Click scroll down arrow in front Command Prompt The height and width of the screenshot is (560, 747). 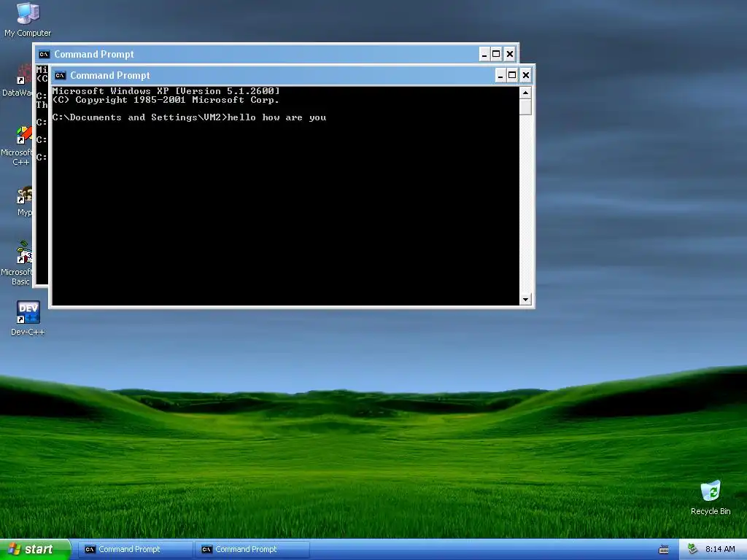525,299
